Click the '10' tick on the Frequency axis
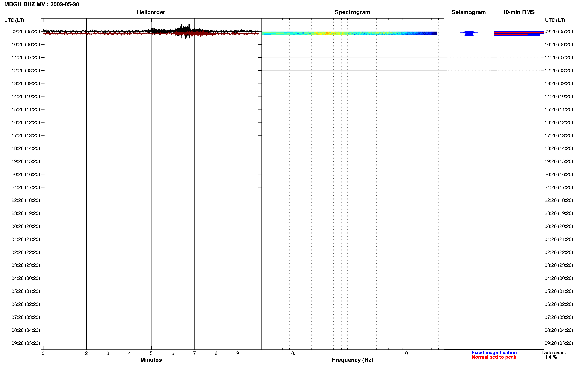588x368 pixels. click(405, 353)
